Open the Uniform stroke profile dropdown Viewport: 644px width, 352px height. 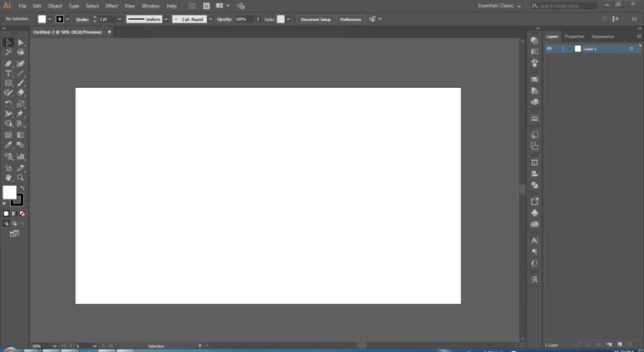(x=166, y=18)
